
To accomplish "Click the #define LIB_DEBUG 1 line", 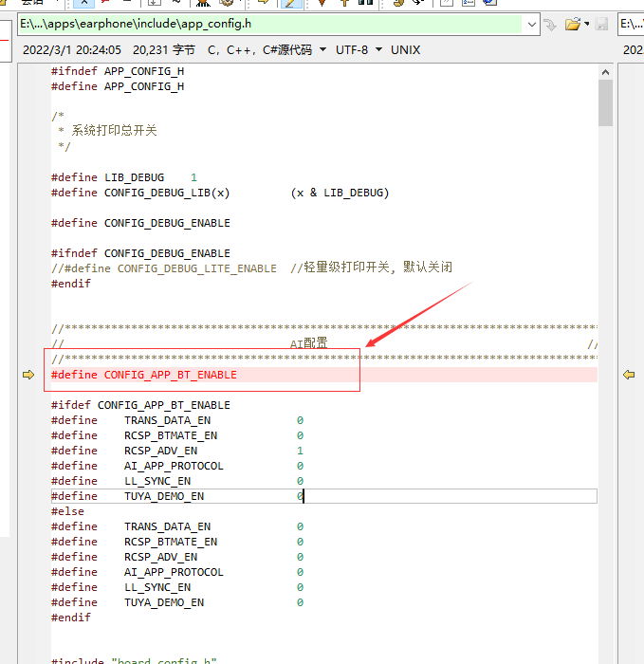I will tap(124, 177).
